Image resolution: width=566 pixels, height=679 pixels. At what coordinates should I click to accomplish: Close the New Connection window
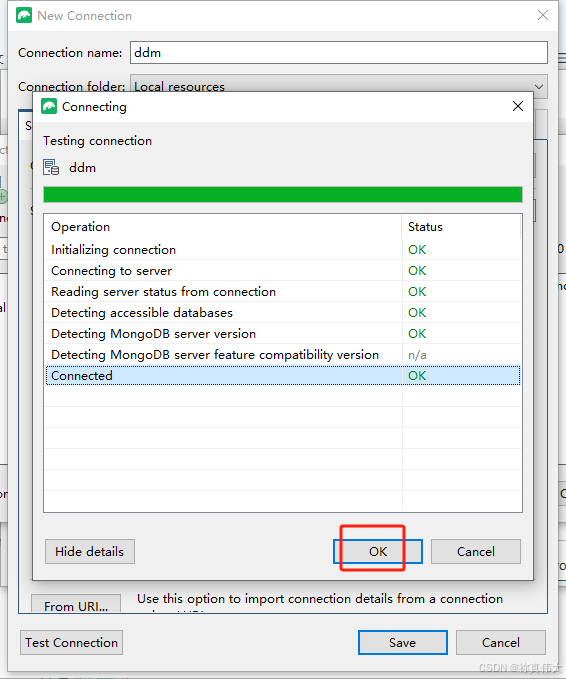543,15
